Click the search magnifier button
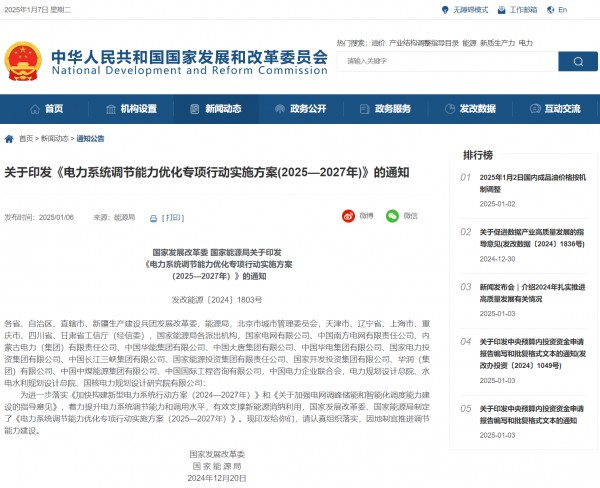 [x=578, y=61]
